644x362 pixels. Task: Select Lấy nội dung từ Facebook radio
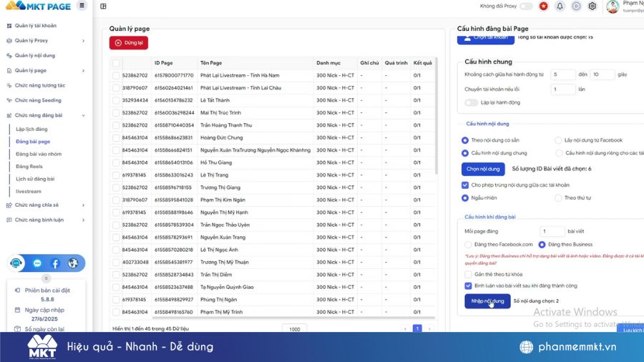tap(558, 140)
